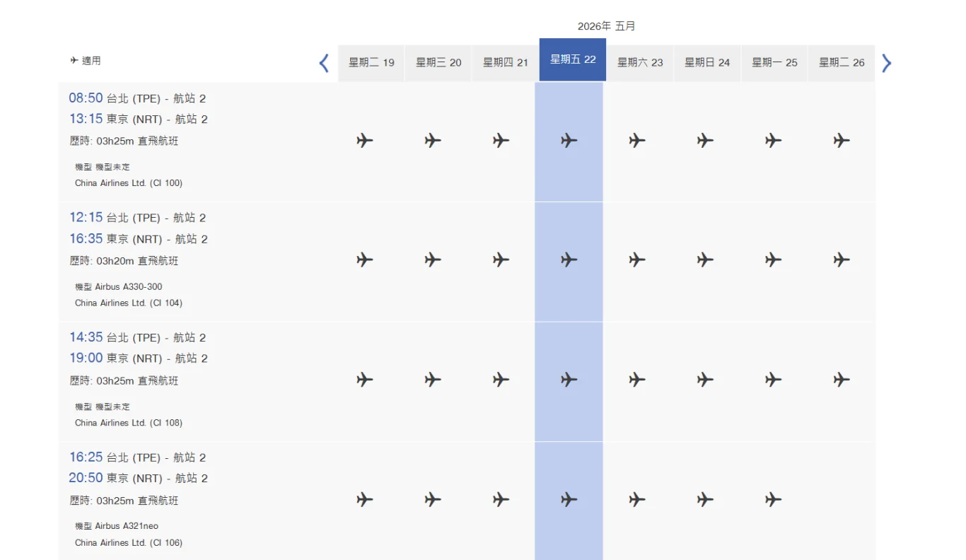Click CI 108 plane icon for 星期三 20
The image size is (966, 560).
click(x=433, y=380)
